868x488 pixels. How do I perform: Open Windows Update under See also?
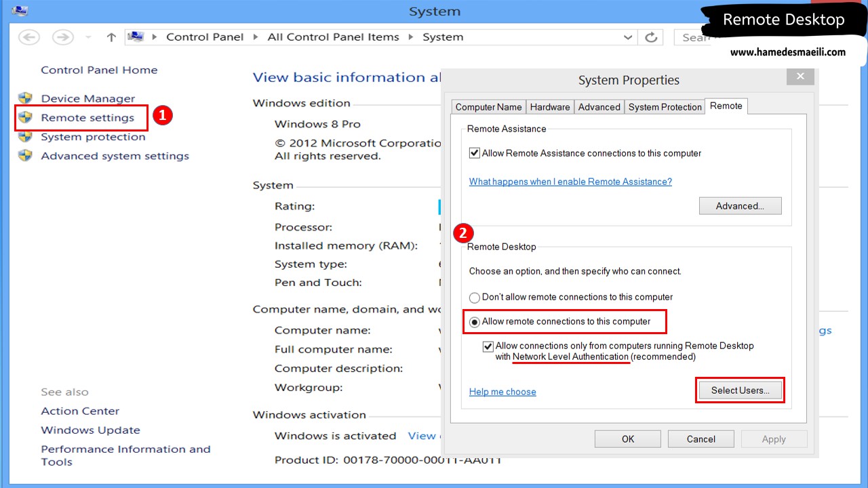pos(90,430)
